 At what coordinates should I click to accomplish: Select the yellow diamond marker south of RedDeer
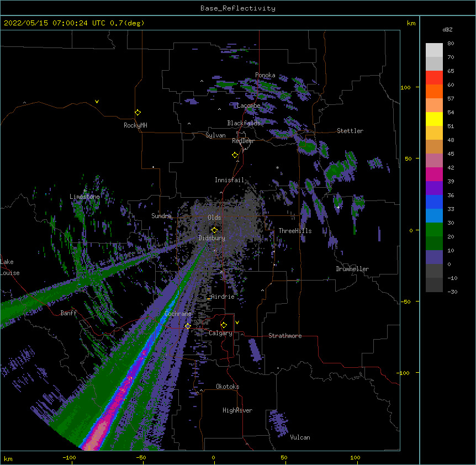[235, 155]
